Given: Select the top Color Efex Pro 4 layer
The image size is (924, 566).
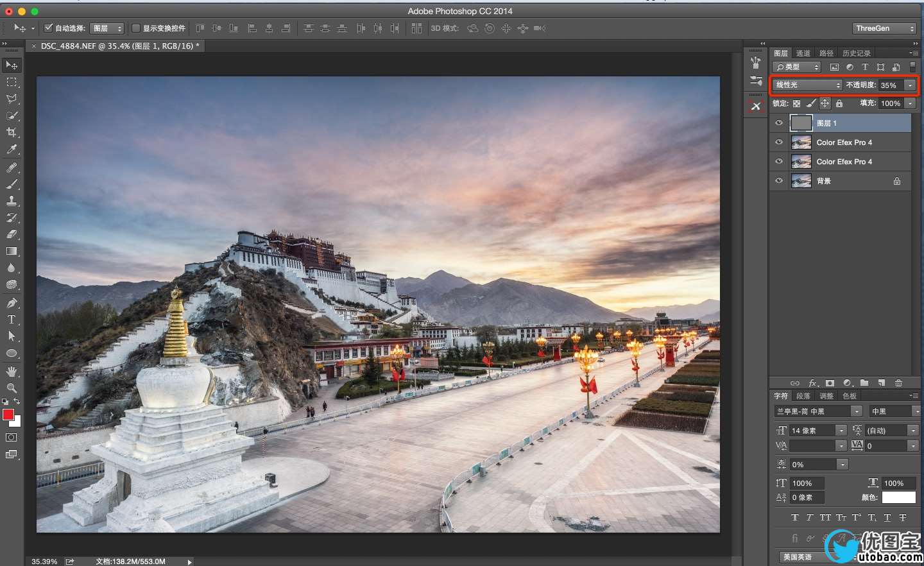Looking at the screenshot, I should pyautogui.click(x=844, y=142).
